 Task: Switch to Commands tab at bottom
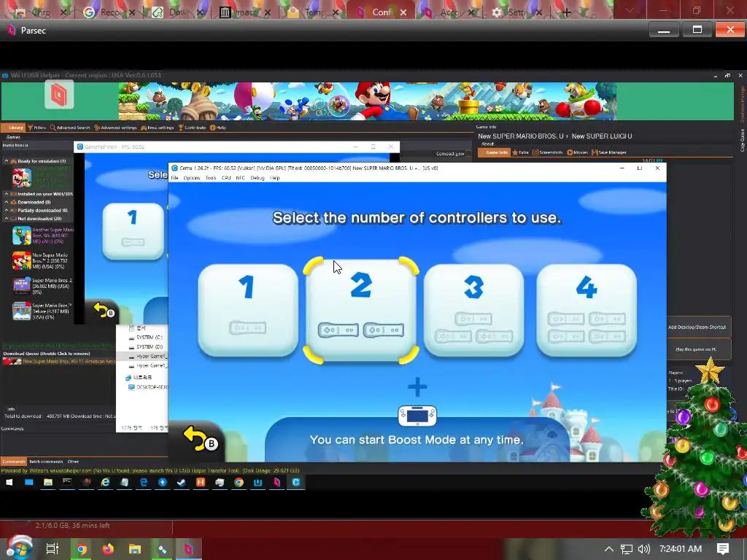pos(13,462)
